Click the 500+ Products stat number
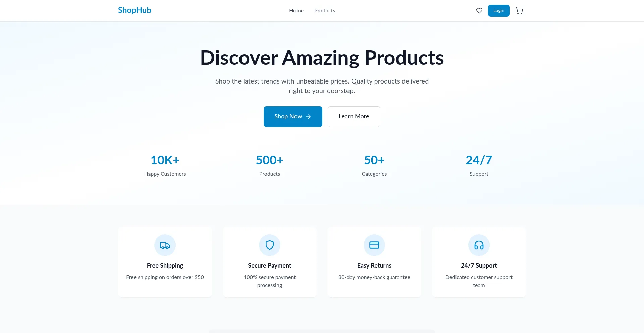This screenshot has height=333, width=644. coord(270,160)
